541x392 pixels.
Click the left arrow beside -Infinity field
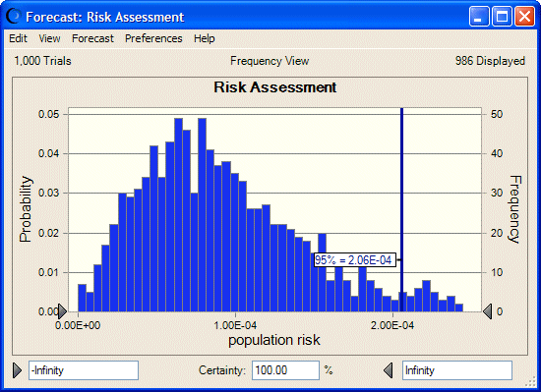pos(17,370)
